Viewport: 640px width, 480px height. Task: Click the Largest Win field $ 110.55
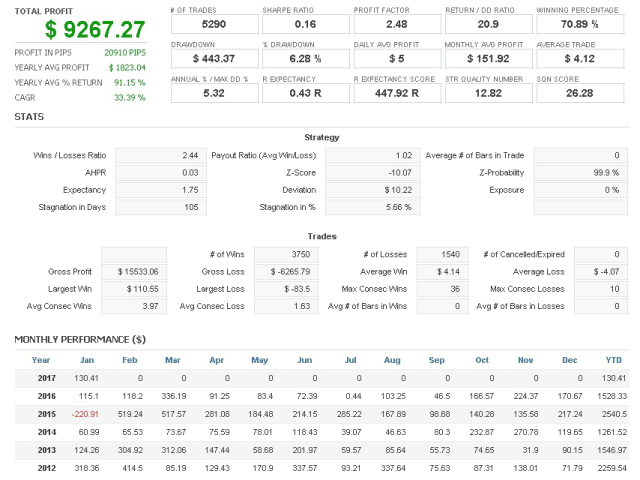point(134,289)
